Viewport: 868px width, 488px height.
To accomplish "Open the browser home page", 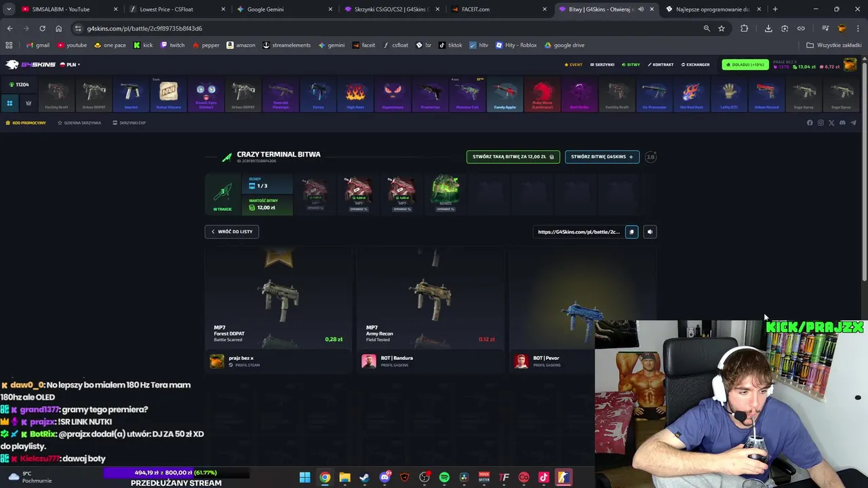I will (x=58, y=28).
